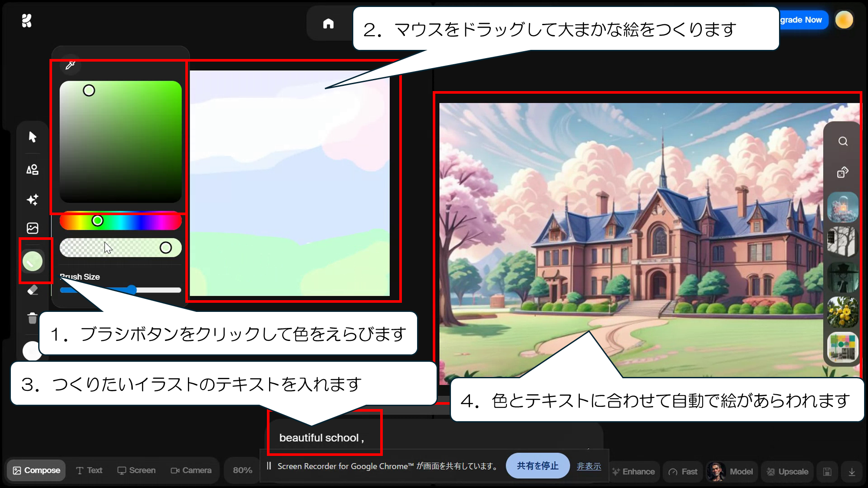This screenshot has width=868, height=488.
Task: Open the shapes tool
Action: pyautogui.click(x=33, y=170)
